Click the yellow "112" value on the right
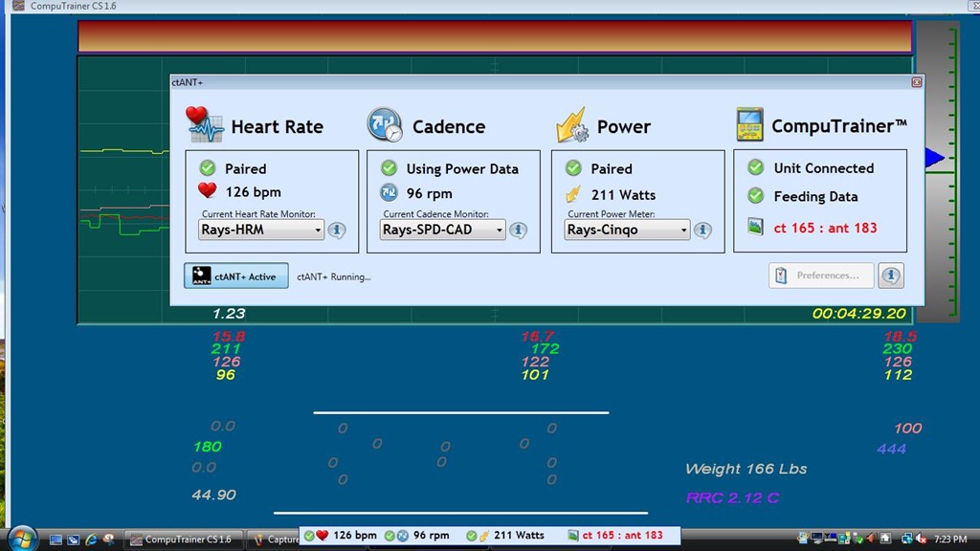Screen dimensions: 980x551 pyautogui.click(x=898, y=375)
